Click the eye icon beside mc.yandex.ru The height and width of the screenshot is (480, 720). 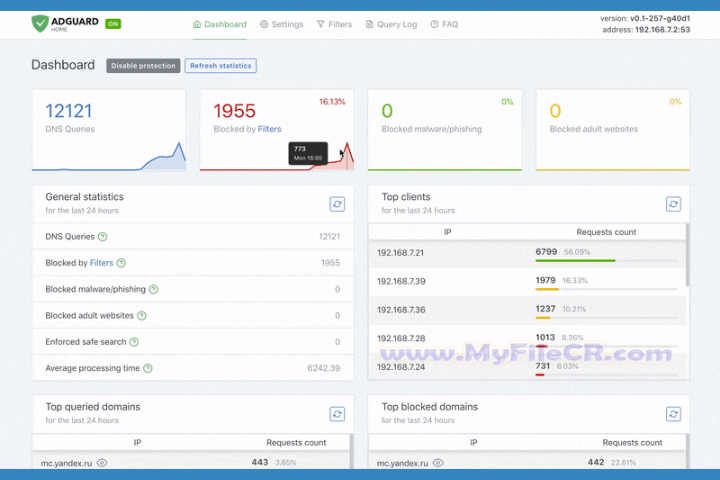102,463
